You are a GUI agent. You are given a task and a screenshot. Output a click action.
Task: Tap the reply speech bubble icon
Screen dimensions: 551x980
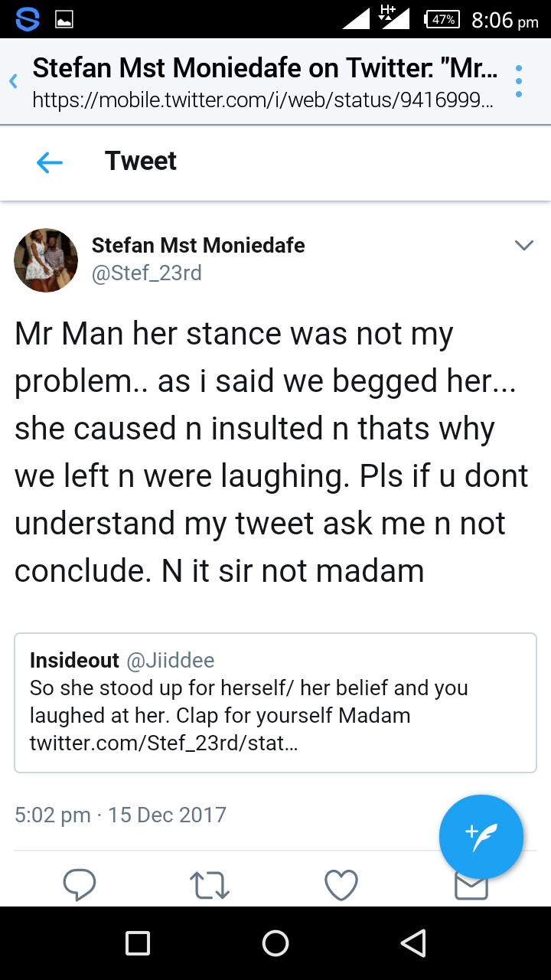[x=79, y=885]
